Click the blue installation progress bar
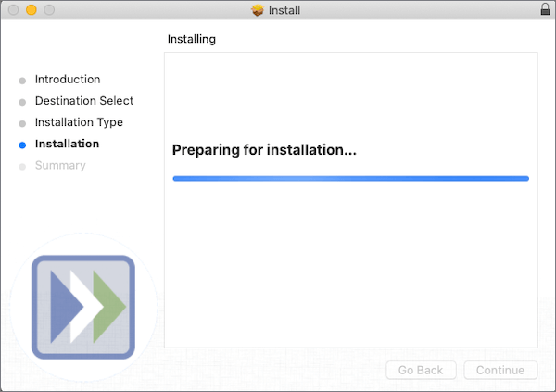Viewport: 556px width, 392px height. (x=350, y=179)
